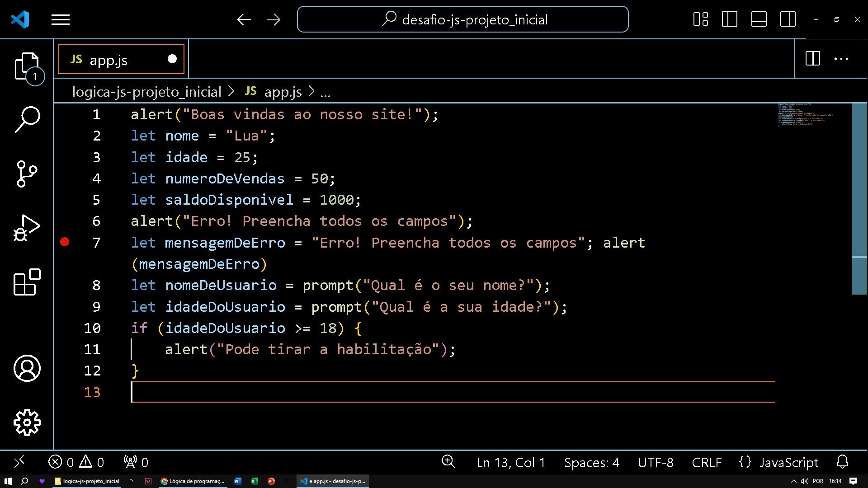Click the warnings count in status bar
The width and height of the screenshot is (868, 488).
pos(92,462)
